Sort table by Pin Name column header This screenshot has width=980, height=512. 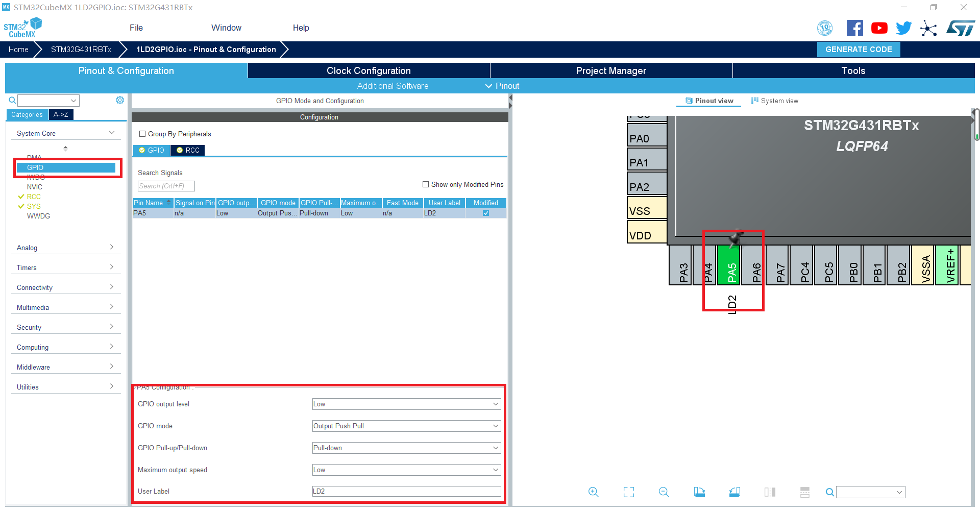pos(153,203)
